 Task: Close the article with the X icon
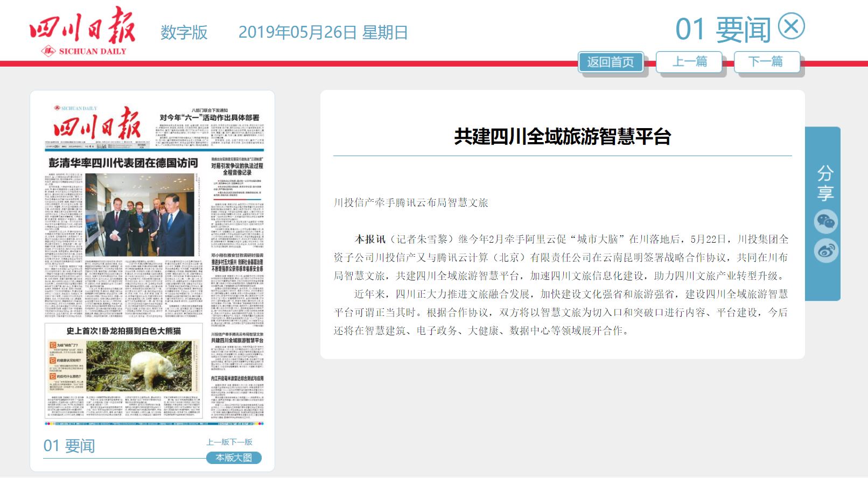pos(791,27)
